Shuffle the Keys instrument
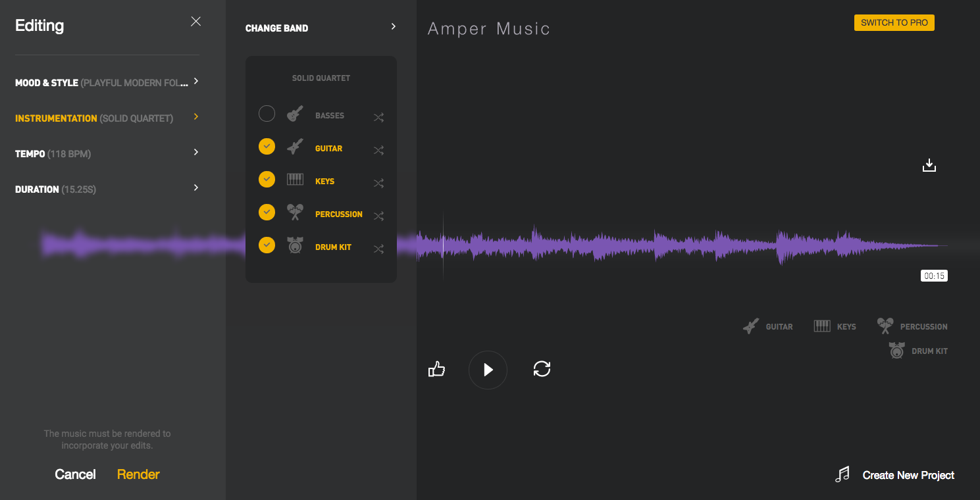 click(x=378, y=183)
